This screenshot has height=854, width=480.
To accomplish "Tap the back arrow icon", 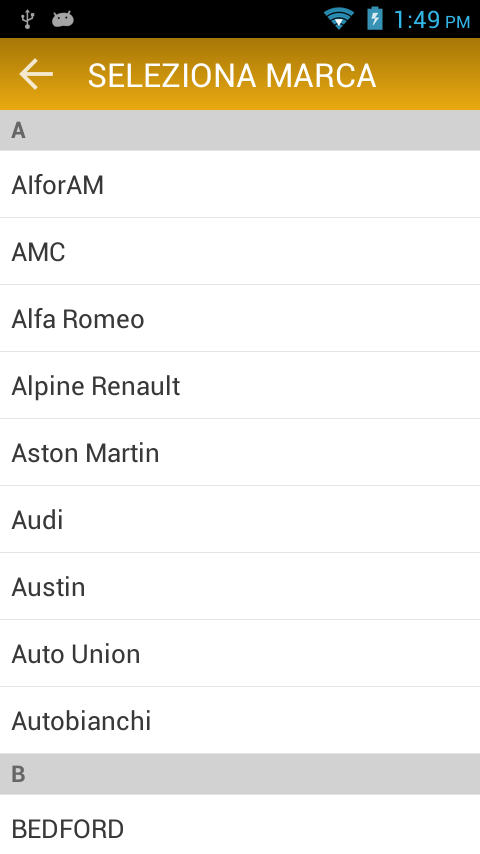I will 36,74.
